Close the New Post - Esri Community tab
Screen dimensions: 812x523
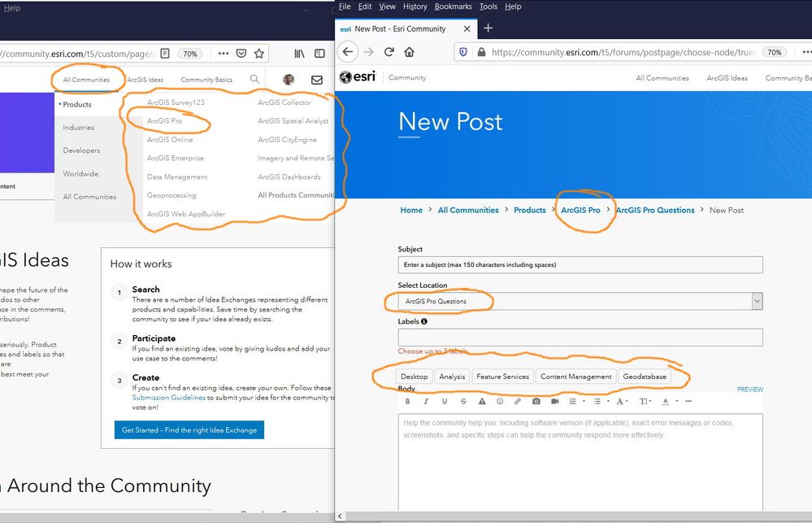point(467,28)
